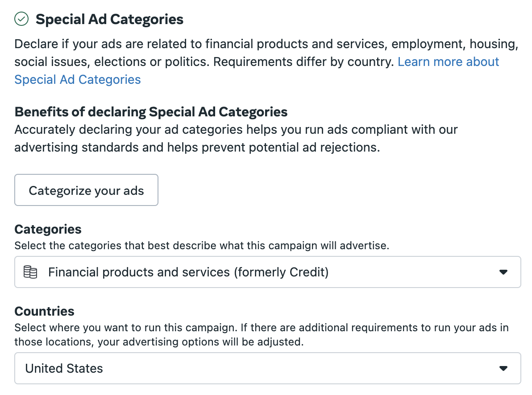Expand the Countries dropdown arrow
Screen dimensions: 532x395
(x=503, y=368)
